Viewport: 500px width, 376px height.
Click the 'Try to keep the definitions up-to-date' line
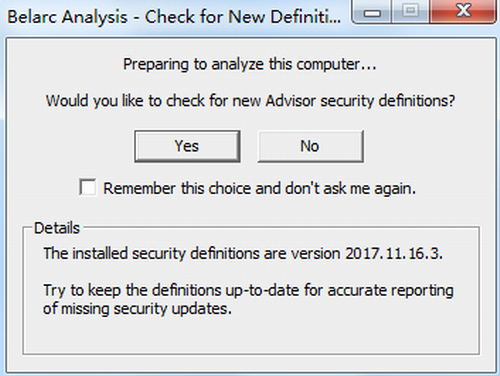[x=248, y=290]
